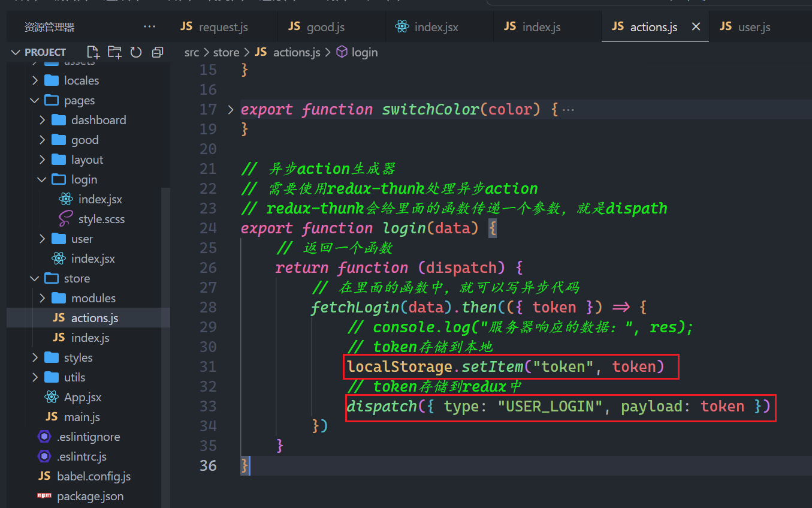Expand the good folder
Image resolution: width=812 pixels, height=508 pixels.
tap(42, 140)
